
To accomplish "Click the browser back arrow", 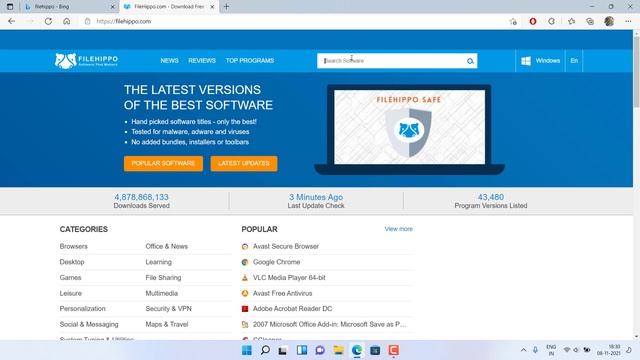I will click(11, 21).
